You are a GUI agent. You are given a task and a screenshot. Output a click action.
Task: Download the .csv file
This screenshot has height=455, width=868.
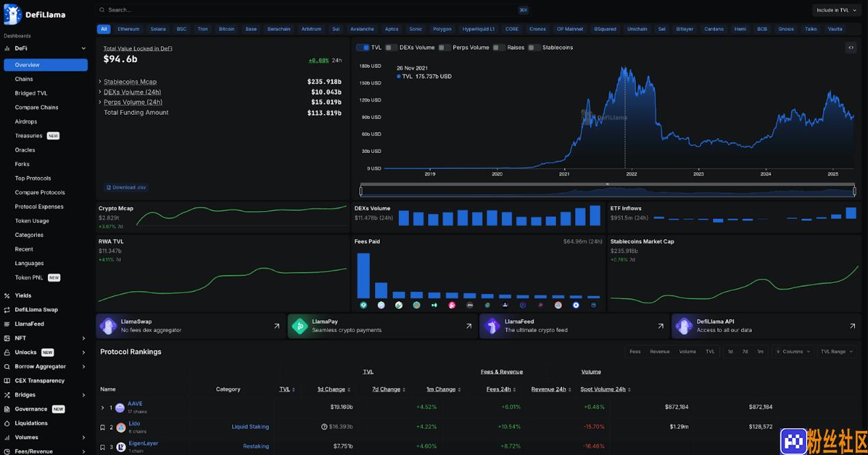[126, 187]
